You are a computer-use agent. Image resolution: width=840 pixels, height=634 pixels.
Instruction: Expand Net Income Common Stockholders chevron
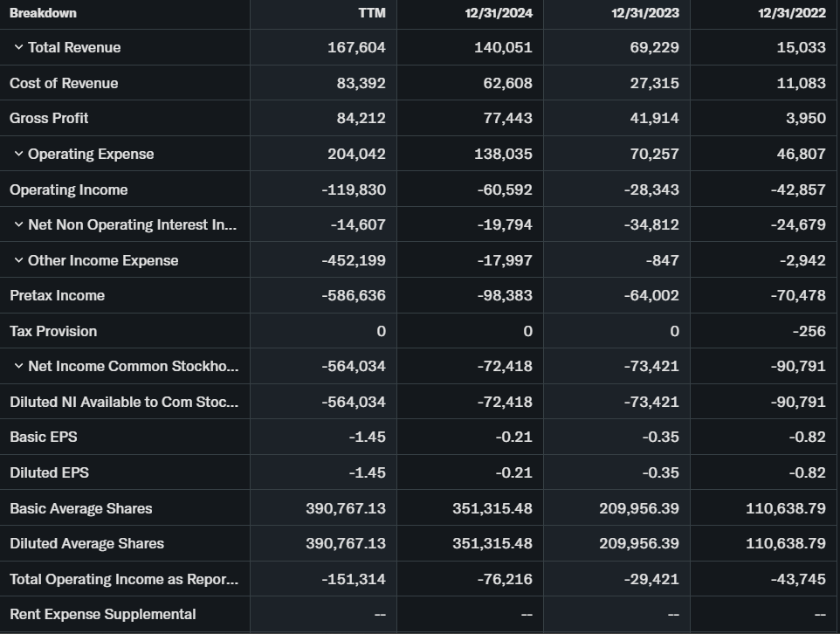pyautogui.click(x=18, y=366)
